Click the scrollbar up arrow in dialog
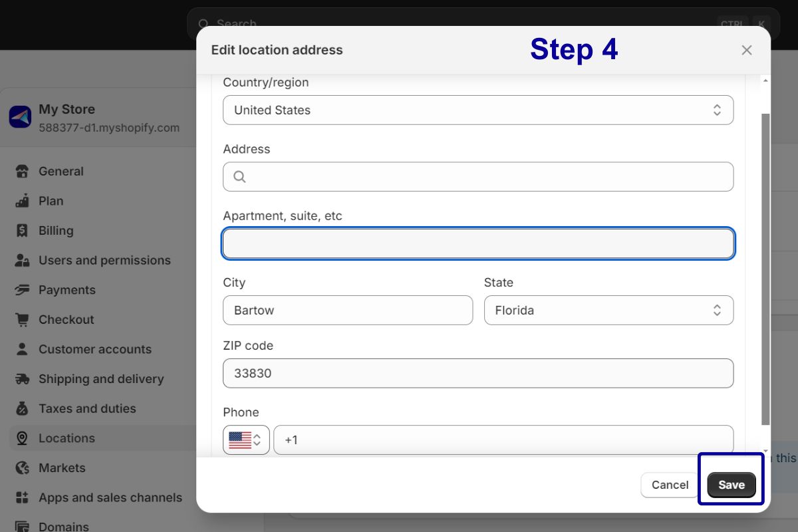This screenshot has width=798, height=532. (765, 80)
